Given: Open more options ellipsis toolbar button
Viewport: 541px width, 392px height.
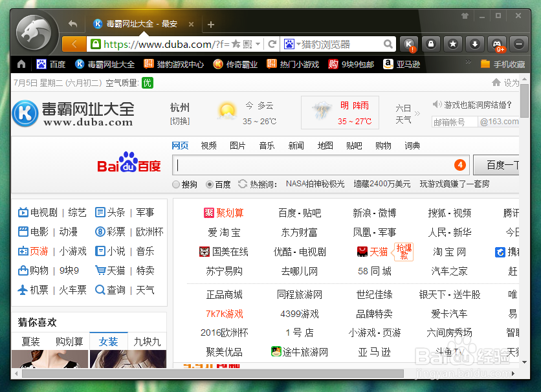Looking at the screenshot, I should click(519, 44).
